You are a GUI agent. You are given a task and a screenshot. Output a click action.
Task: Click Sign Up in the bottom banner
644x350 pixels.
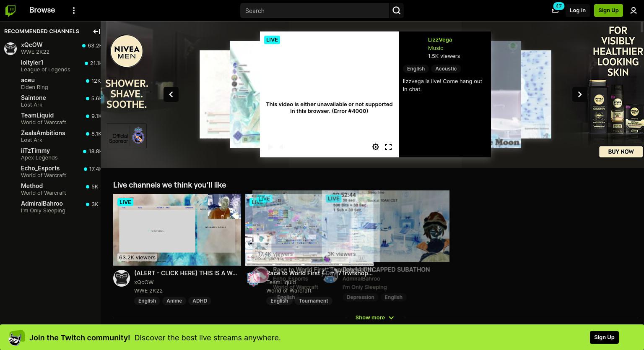604,337
